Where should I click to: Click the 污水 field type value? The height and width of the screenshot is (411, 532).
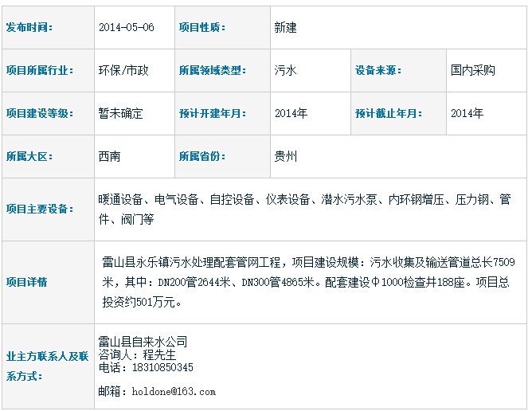(285, 70)
